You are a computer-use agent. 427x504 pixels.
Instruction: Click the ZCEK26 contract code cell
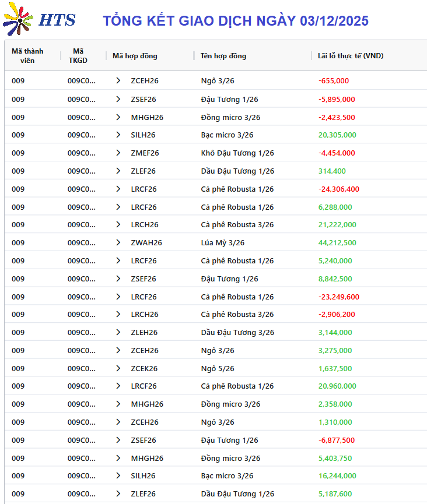pyautogui.click(x=144, y=368)
